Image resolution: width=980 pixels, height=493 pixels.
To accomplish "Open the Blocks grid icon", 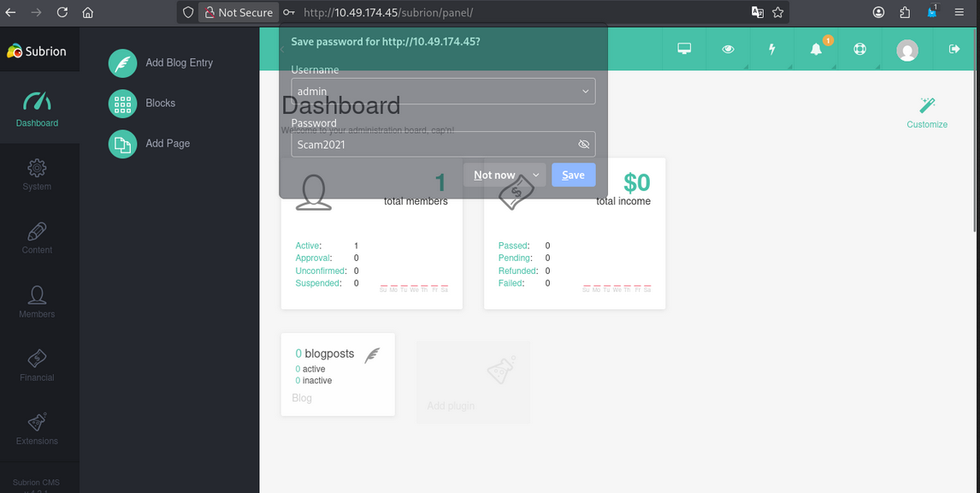I will click(122, 104).
